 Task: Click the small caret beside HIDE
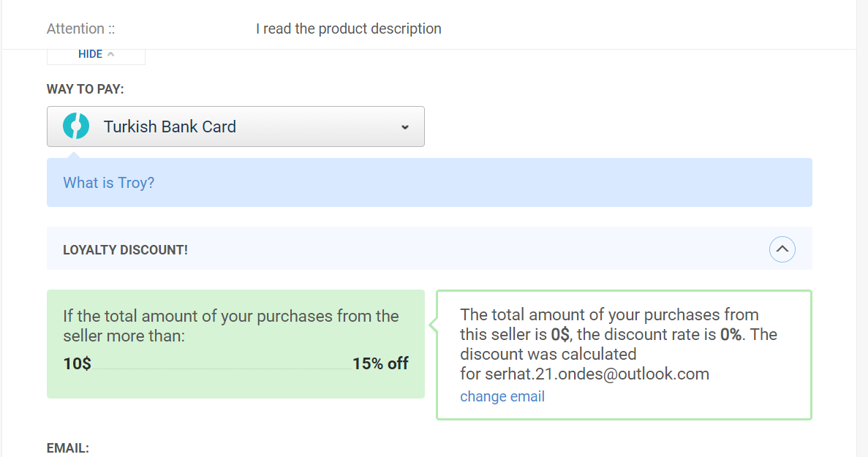111,54
